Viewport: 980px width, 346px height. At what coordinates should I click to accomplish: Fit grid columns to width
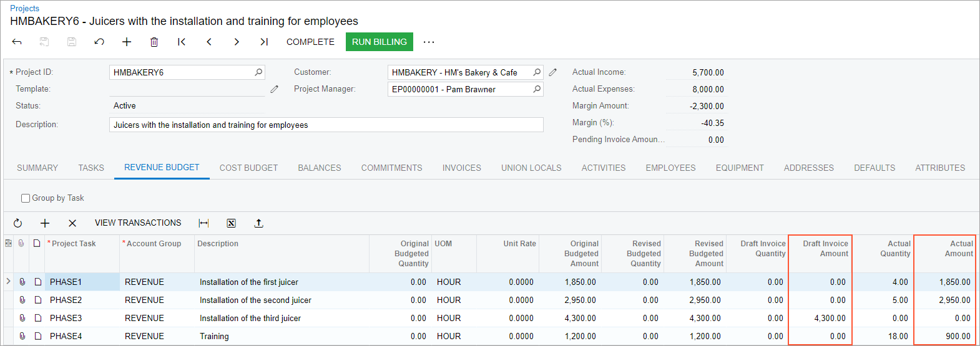point(203,223)
